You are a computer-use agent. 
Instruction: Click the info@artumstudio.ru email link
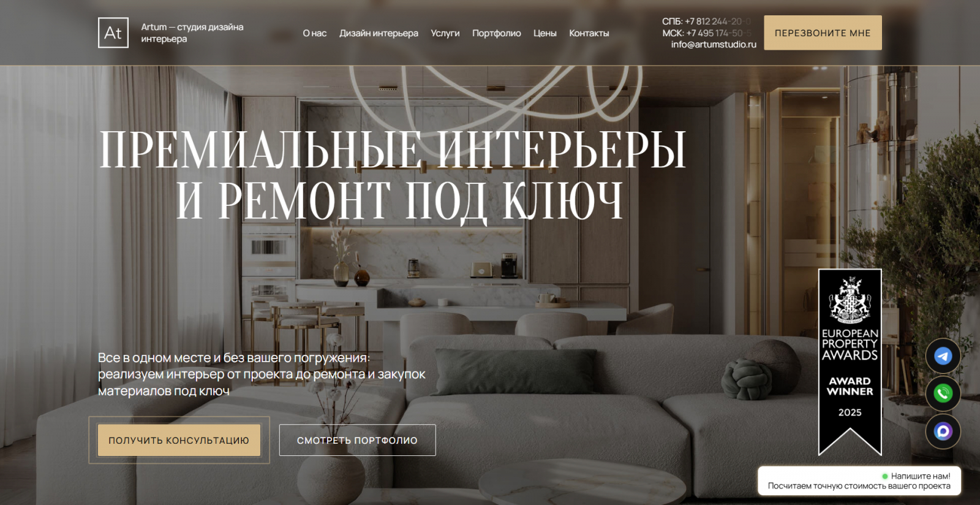(714, 44)
